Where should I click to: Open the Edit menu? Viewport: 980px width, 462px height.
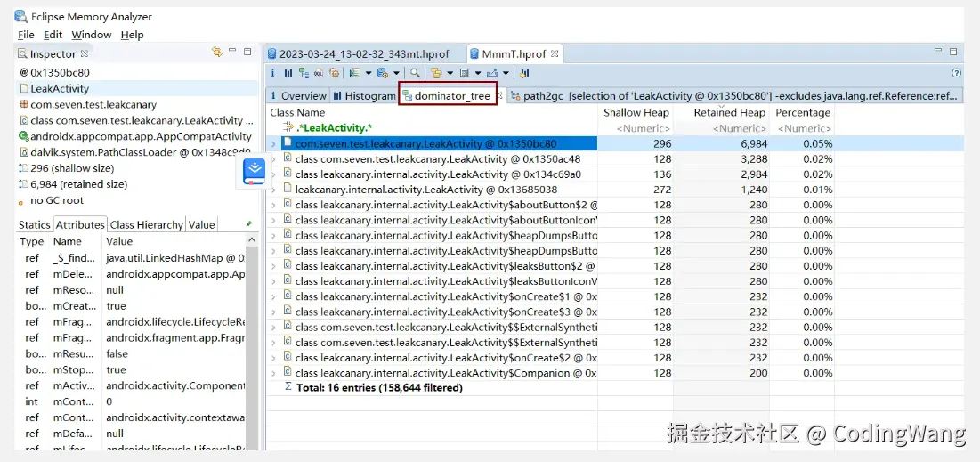[x=53, y=35]
